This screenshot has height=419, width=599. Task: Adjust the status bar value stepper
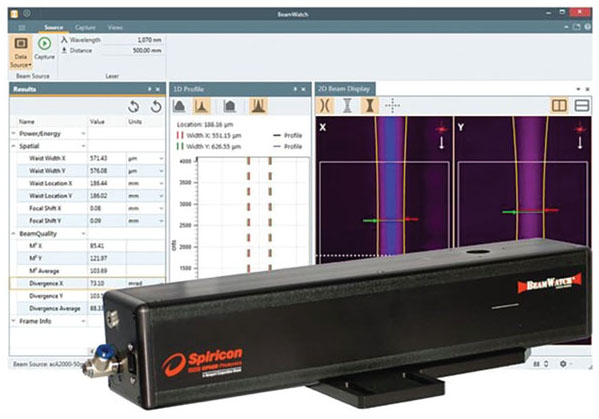pos(546,364)
